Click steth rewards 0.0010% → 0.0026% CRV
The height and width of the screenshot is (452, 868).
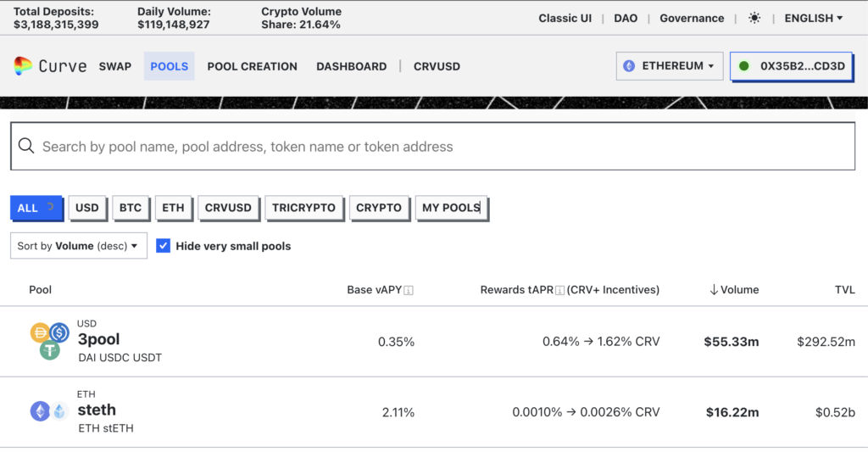[586, 412]
